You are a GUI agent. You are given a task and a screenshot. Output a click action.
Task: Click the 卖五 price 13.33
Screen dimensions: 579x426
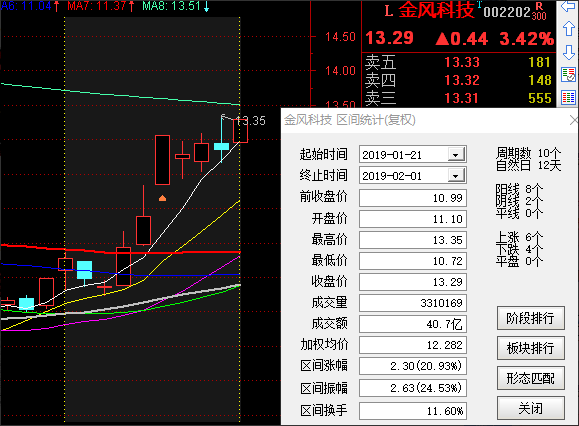click(462, 62)
